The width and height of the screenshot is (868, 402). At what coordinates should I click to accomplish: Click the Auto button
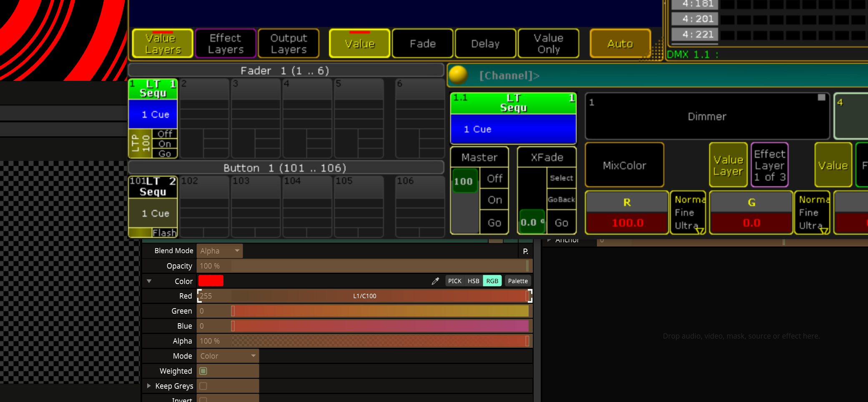tap(620, 43)
